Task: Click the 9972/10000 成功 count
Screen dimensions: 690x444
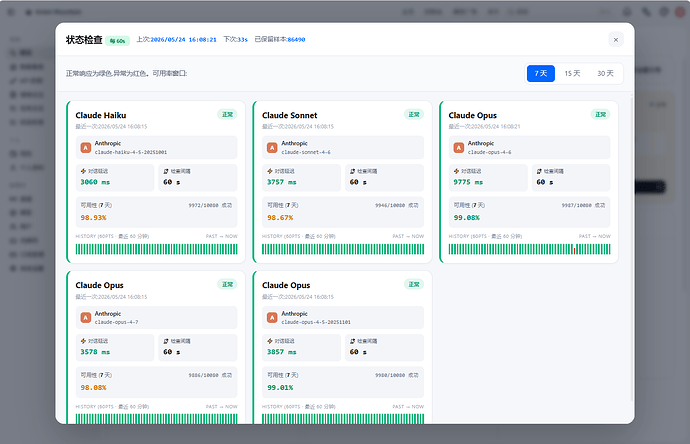Action: coord(210,205)
